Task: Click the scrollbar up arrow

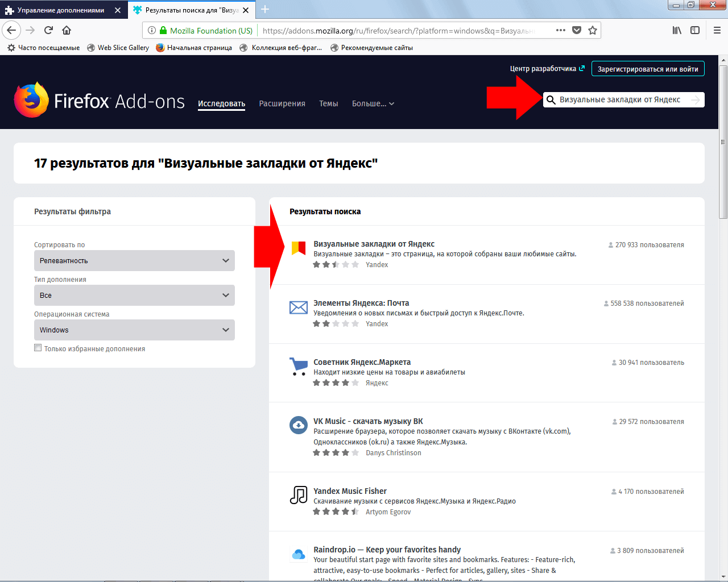Action: (723, 60)
